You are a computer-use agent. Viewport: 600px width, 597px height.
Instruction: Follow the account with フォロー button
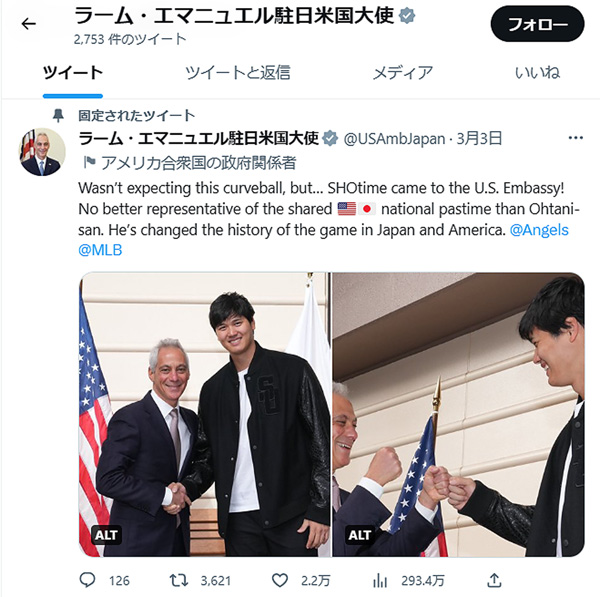(x=537, y=24)
